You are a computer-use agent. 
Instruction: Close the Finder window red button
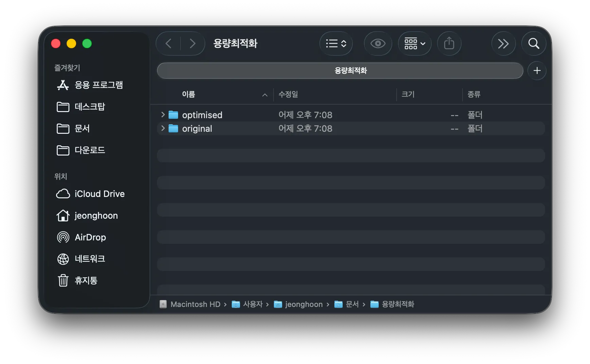tap(56, 43)
